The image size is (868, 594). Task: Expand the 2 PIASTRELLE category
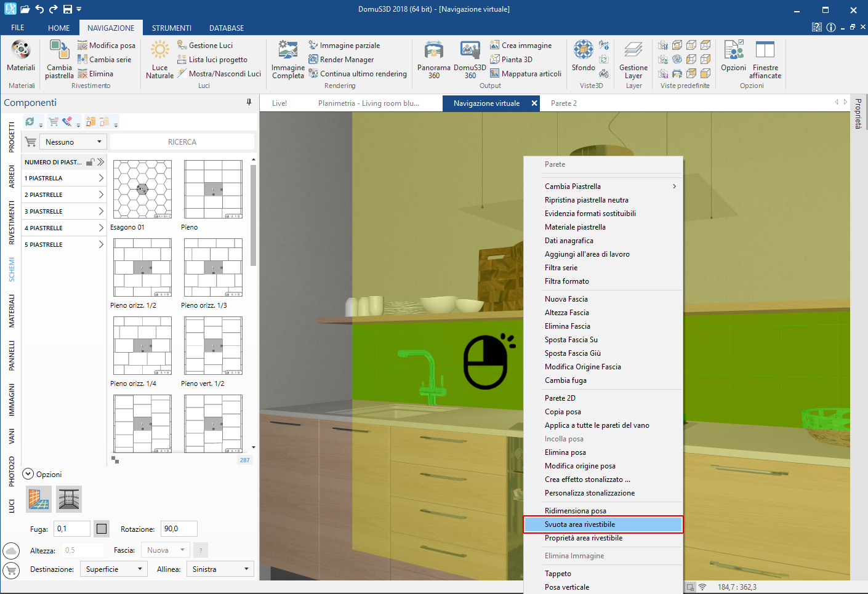pyautogui.click(x=64, y=195)
